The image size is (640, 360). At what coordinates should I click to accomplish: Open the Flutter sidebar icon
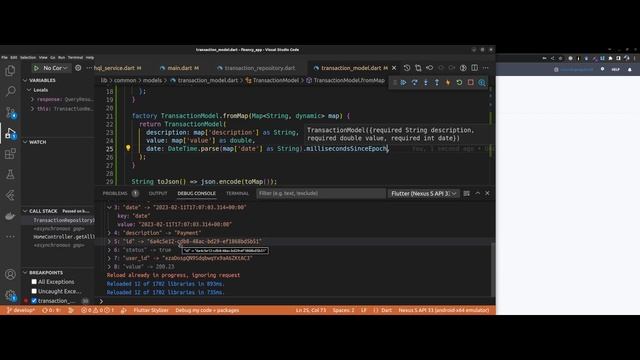pyautogui.click(x=10, y=196)
